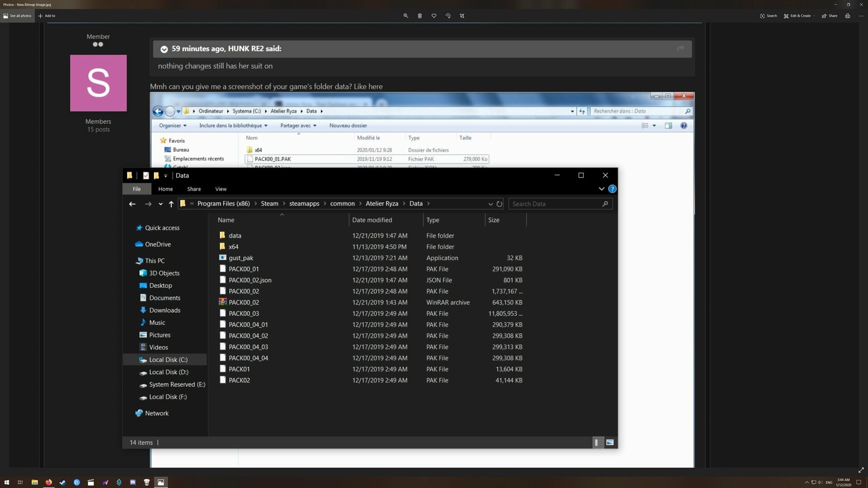Image resolution: width=868 pixels, height=488 pixels.
Task: Click the zoom magnifier icon in Photos toolbar
Action: click(406, 16)
